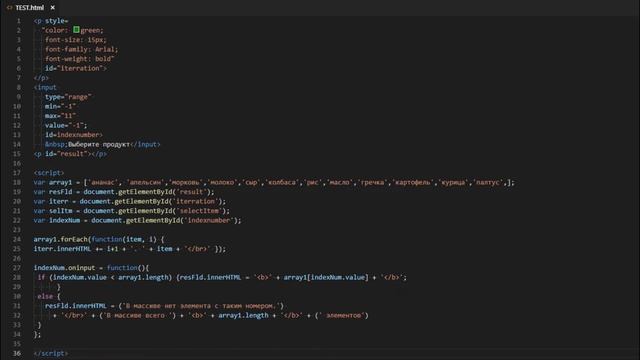The image size is (640, 360).
Task: Click the text Выберите продукт
Action: 99,144
